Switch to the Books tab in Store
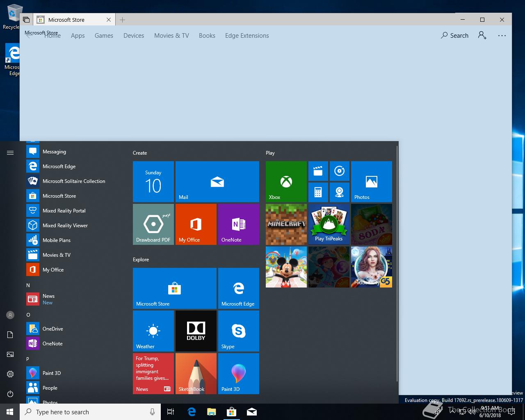 (207, 36)
